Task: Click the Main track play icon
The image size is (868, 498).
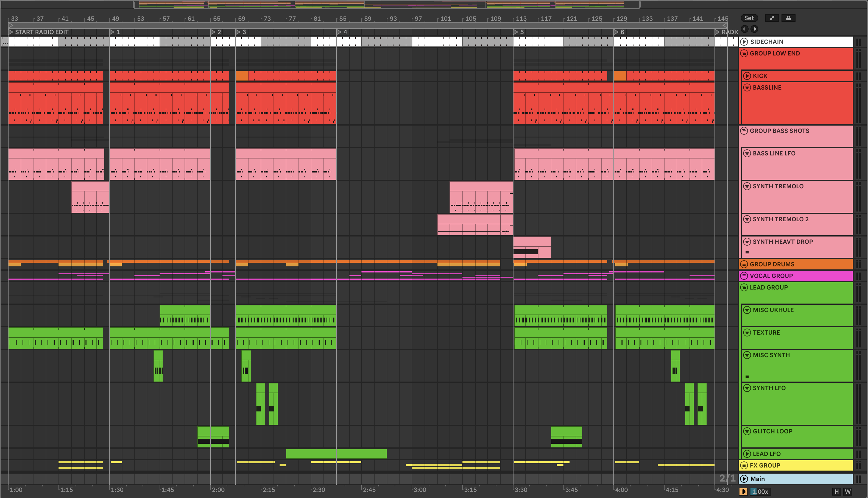Action: click(744, 479)
